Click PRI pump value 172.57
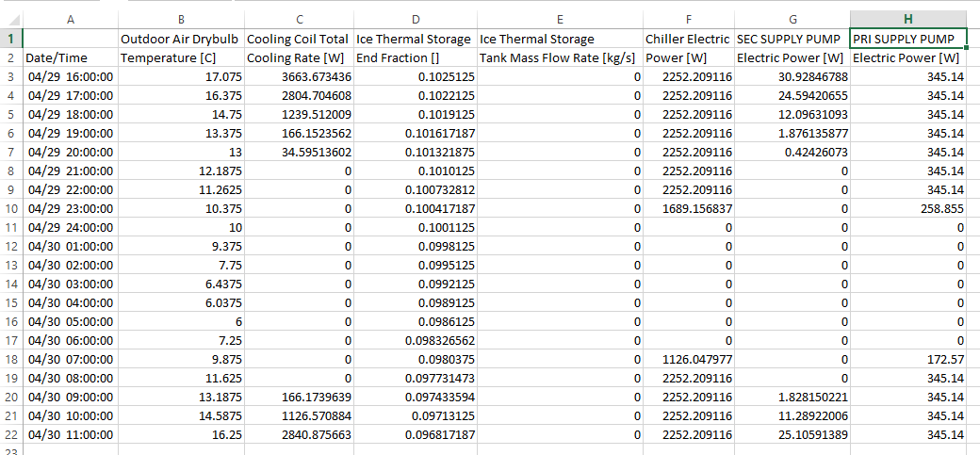The width and height of the screenshot is (980, 455). (908, 359)
